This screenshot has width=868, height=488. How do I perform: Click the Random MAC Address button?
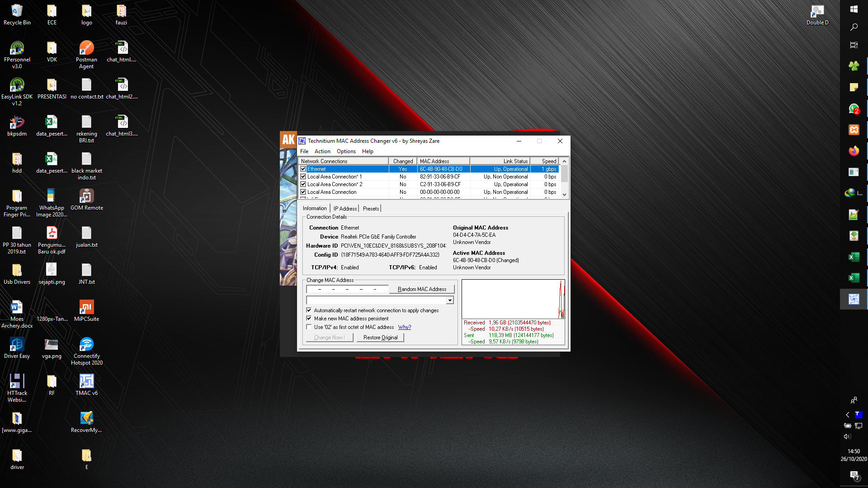[x=422, y=289]
